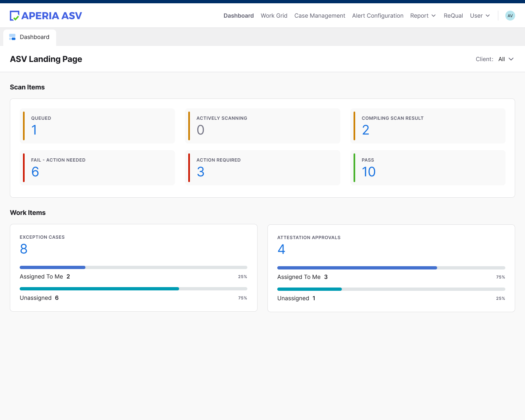Screen dimensions: 525x420
Task: Open the Action Required card
Action: click(x=262, y=168)
